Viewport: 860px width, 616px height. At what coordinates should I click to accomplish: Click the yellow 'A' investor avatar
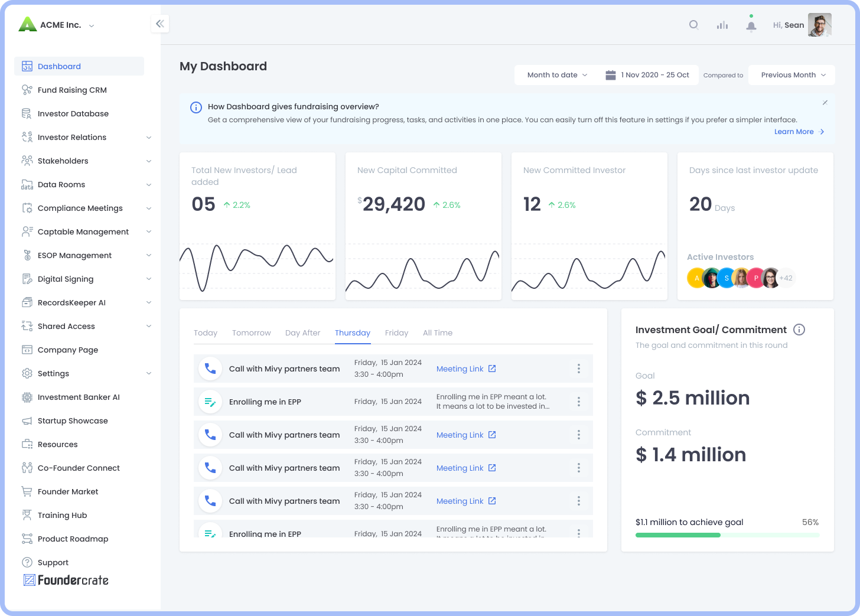click(697, 278)
